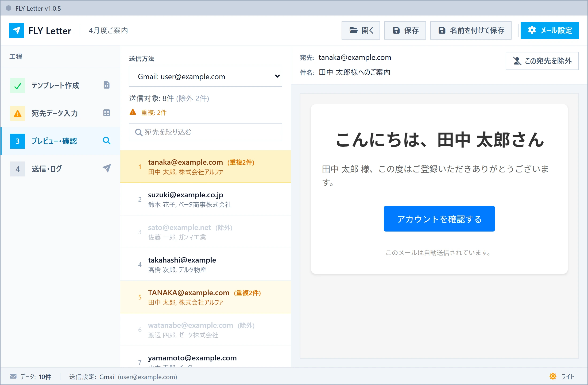Screen dimensions: 588x385
Task: Click floppy icon on 名前を付けて保存
Action: point(442,30)
